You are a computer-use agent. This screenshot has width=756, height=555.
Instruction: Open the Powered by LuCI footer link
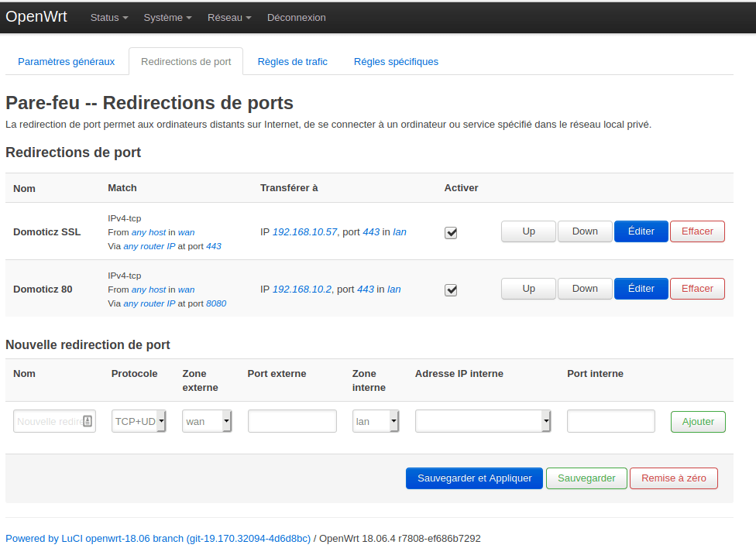[158, 539]
